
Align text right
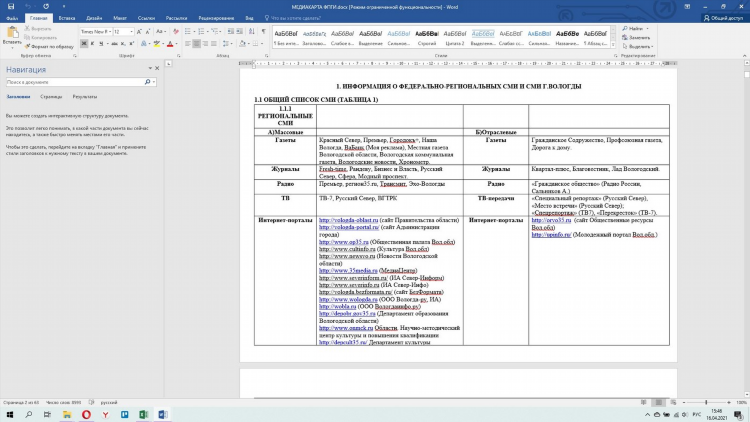coord(205,44)
